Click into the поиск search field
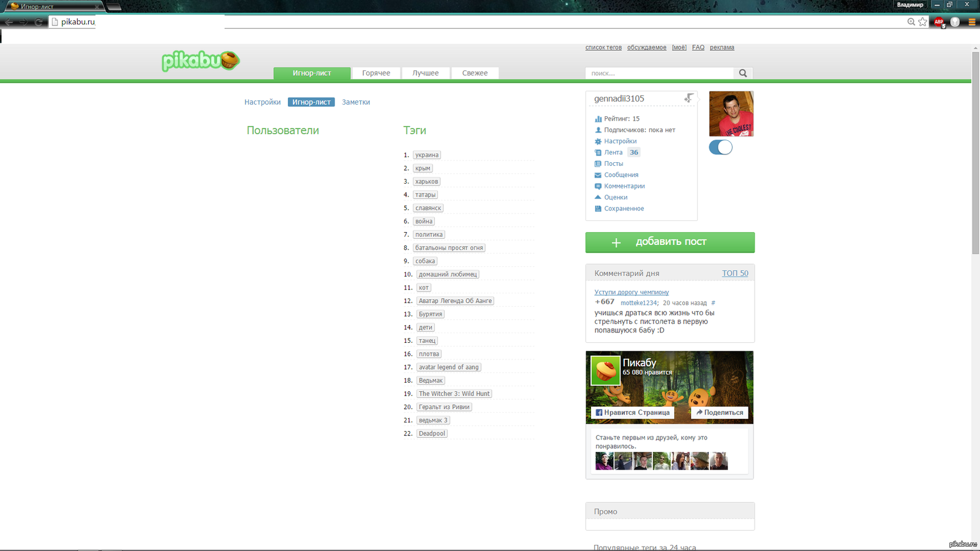Viewport: 980px width, 551px height. point(659,73)
